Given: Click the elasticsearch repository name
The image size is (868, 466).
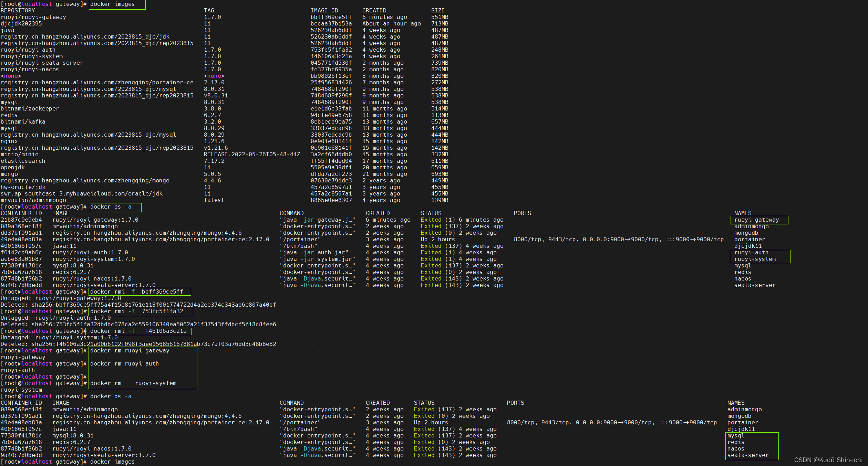Looking at the screenshot, I should [x=23, y=161].
